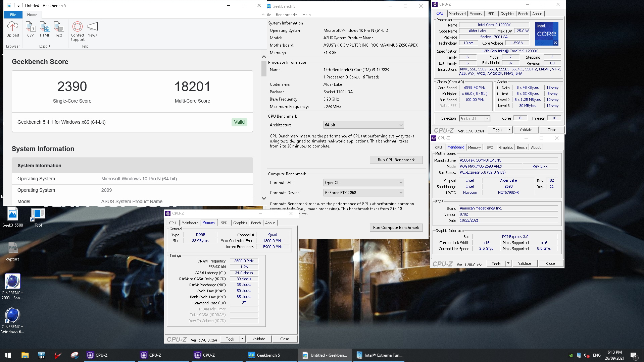
Task: Open the File tab in Geekbench results
Action: click(x=13, y=15)
